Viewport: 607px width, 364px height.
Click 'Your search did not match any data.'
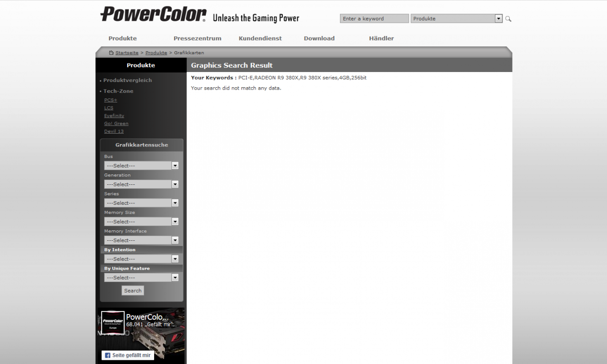click(236, 88)
